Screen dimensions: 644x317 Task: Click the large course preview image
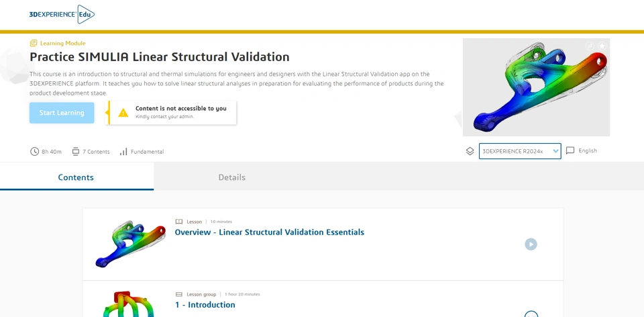coord(536,87)
